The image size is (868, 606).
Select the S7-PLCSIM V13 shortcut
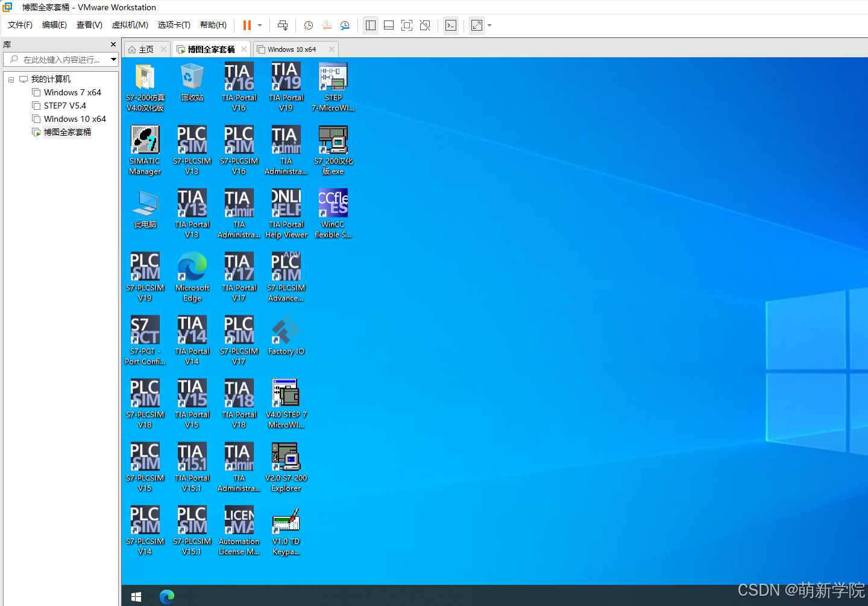point(192,151)
